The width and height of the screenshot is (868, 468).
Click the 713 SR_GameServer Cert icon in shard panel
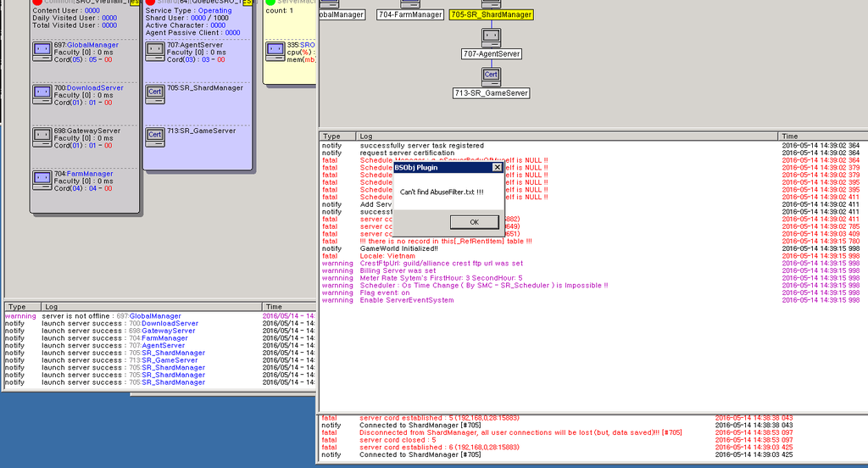tap(154, 135)
